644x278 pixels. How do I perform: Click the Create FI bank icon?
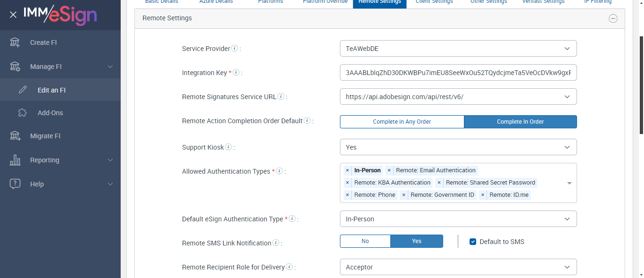[x=15, y=42]
